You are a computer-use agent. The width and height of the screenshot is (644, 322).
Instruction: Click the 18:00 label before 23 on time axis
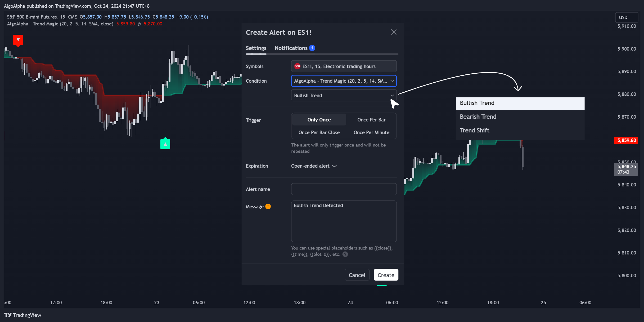click(106, 303)
